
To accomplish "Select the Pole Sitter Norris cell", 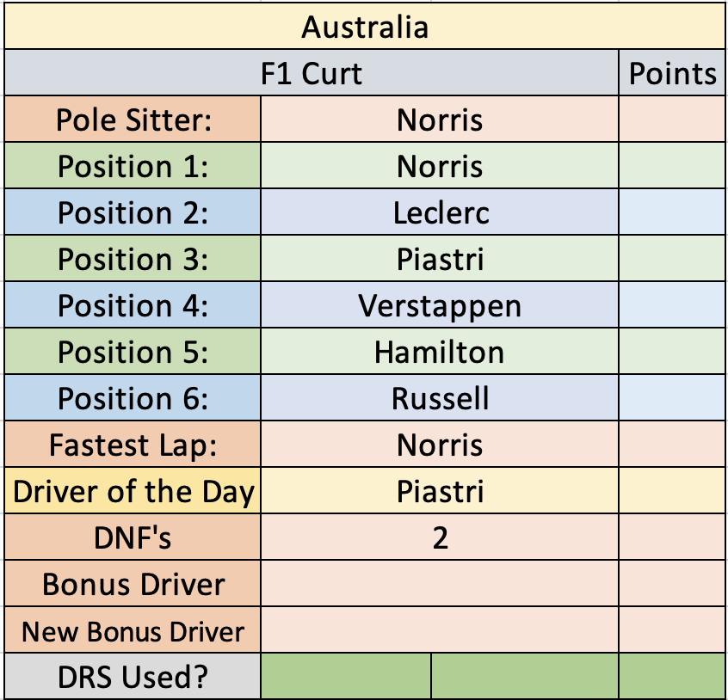I will [x=440, y=120].
